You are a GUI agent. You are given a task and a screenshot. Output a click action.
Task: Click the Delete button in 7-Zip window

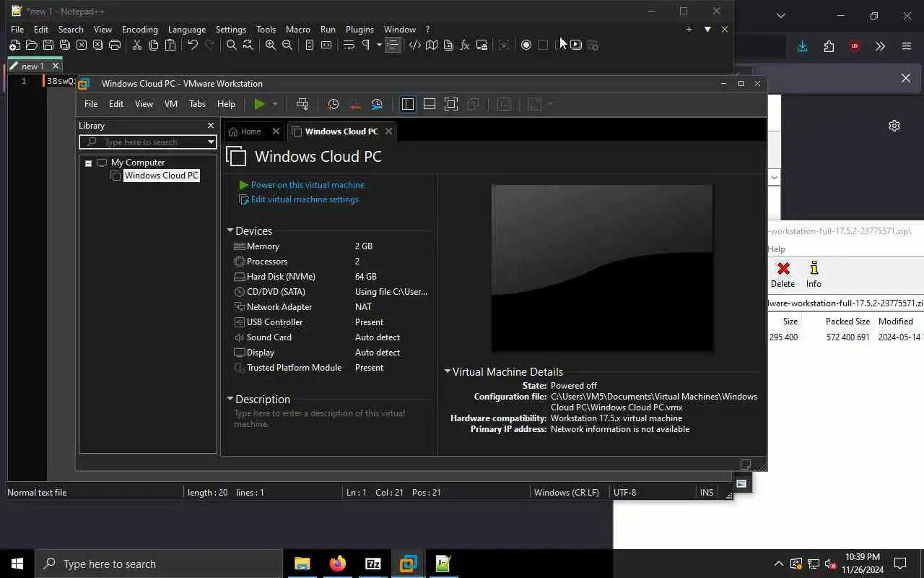point(783,275)
